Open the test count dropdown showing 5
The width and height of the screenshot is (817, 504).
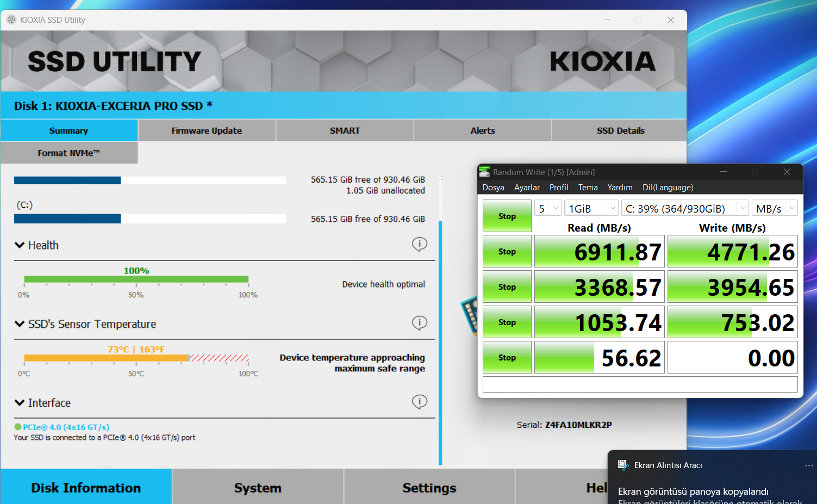pos(548,208)
